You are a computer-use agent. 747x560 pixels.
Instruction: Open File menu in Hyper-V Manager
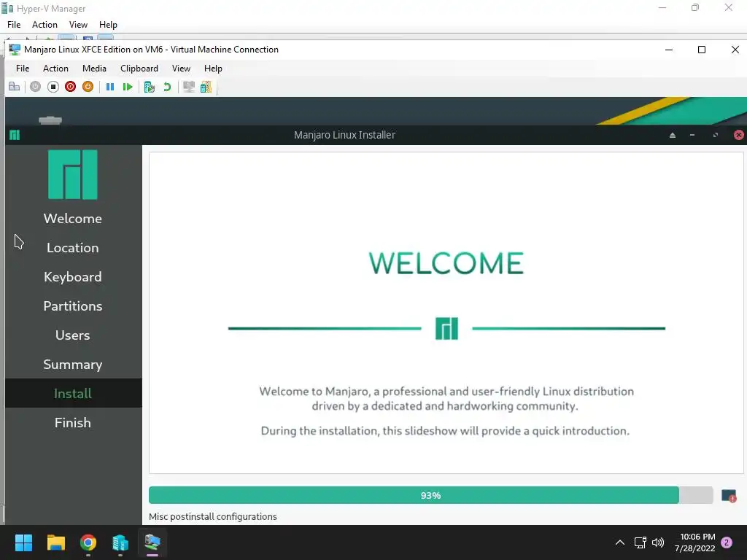pyautogui.click(x=14, y=25)
